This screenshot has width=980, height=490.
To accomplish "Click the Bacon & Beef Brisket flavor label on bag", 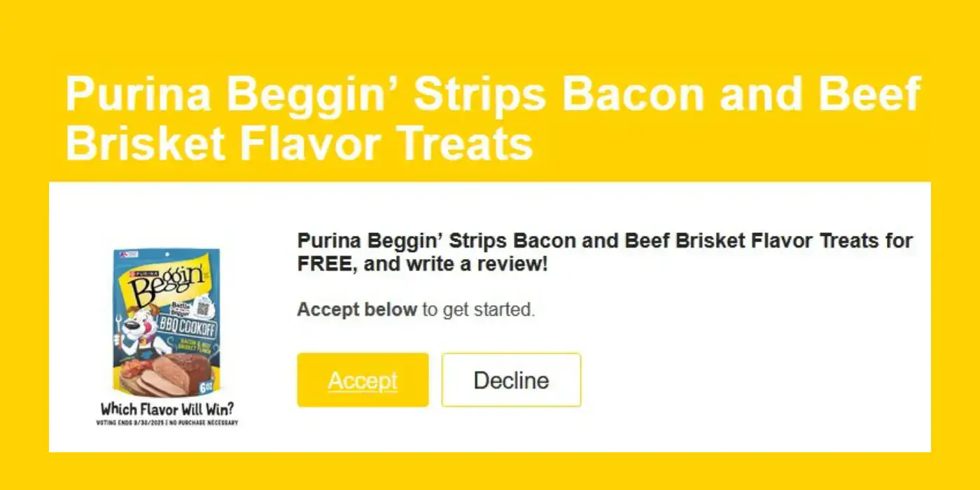I will [197, 347].
